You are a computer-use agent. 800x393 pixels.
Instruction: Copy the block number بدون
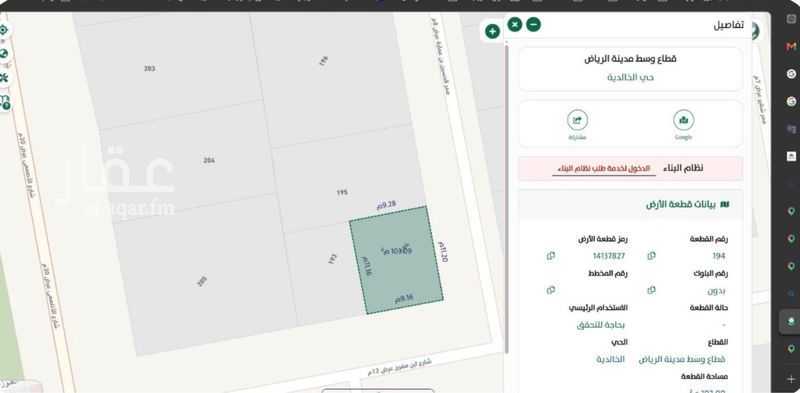(652, 290)
